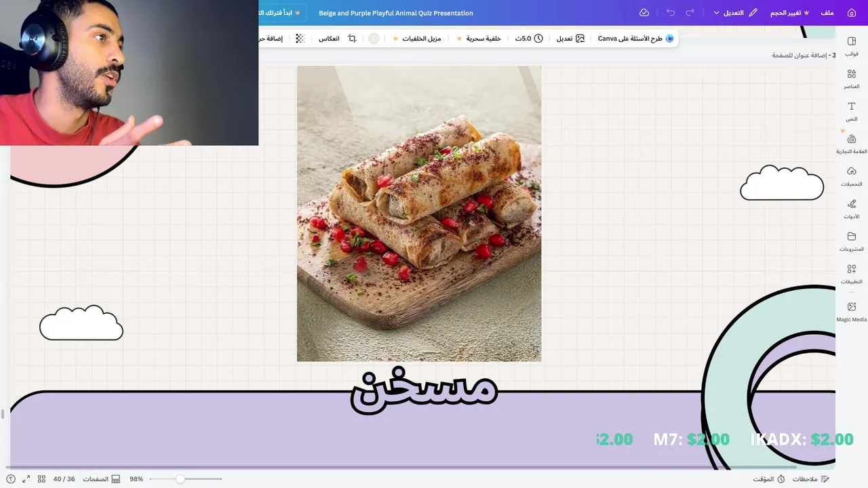Go to Canva home icon
Image resolution: width=868 pixels, height=488 pixels.
852,13
